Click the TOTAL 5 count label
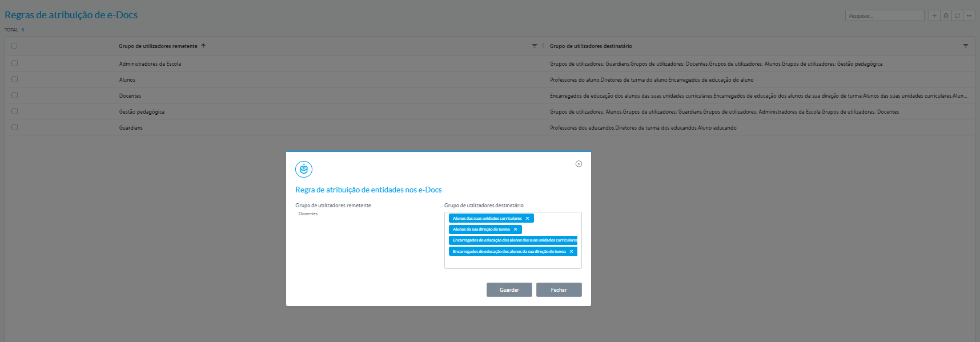Image resolution: width=980 pixels, height=342 pixels. click(14, 30)
